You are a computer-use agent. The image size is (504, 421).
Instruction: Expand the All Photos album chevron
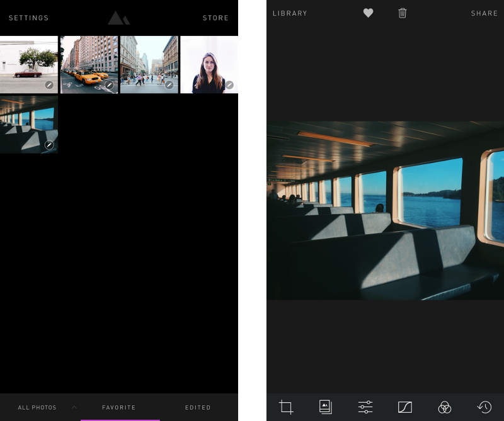pos(74,408)
